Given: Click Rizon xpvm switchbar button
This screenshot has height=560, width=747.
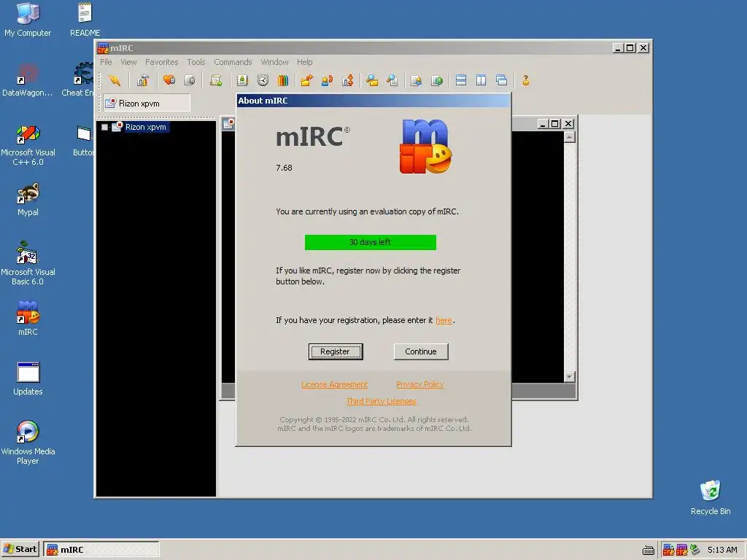Looking at the screenshot, I should pos(147,103).
